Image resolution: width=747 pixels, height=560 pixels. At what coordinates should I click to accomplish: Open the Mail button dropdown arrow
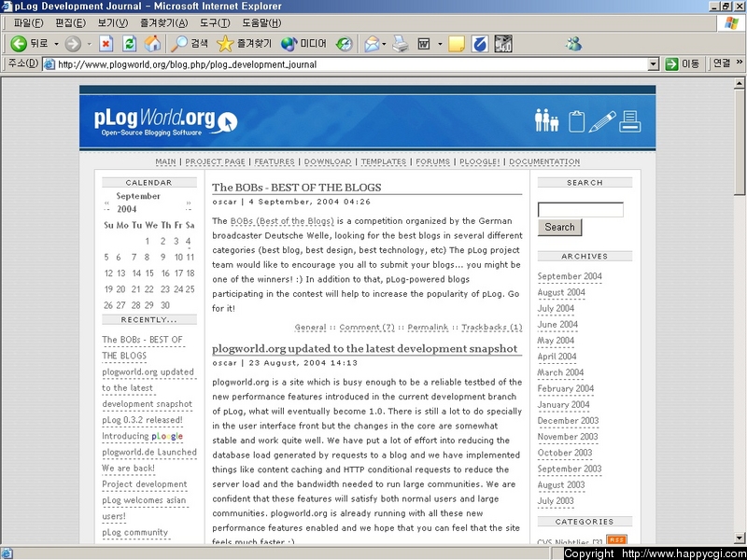pos(384,44)
